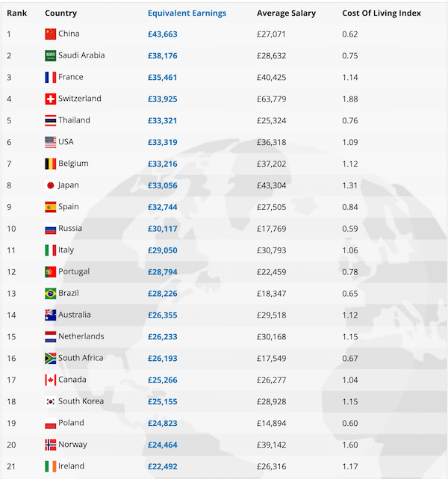Screen dimensions: 448x479
Task: Select the Brazil flag icon
Action: pos(50,294)
